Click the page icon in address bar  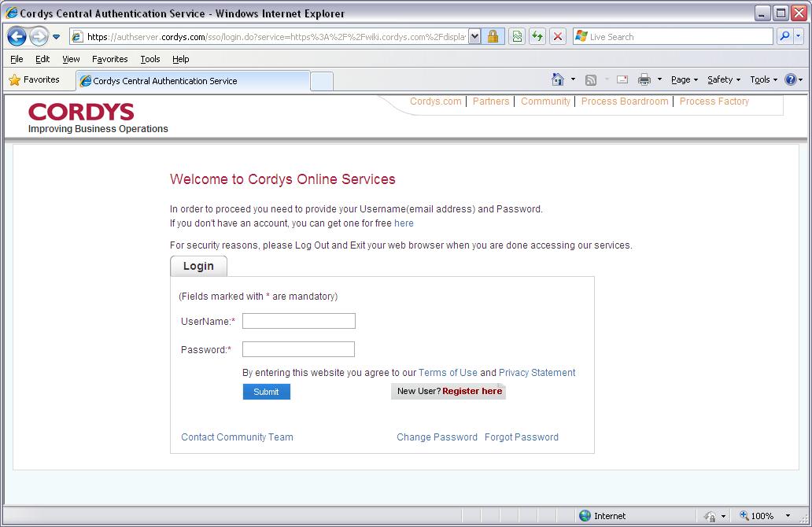(x=77, y=37)
